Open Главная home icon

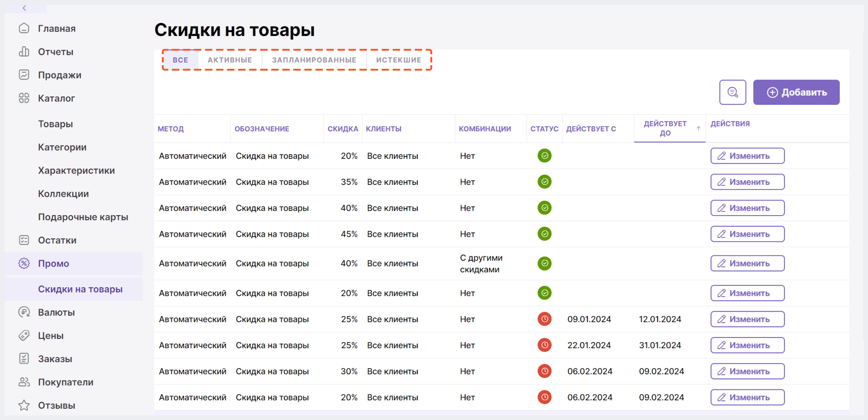(x=24, y=28)
